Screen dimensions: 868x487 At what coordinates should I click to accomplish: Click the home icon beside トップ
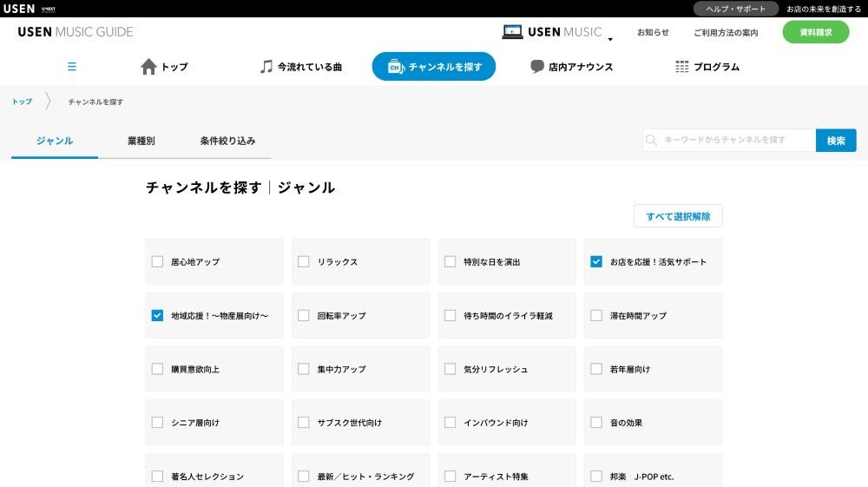pos(148,67)
